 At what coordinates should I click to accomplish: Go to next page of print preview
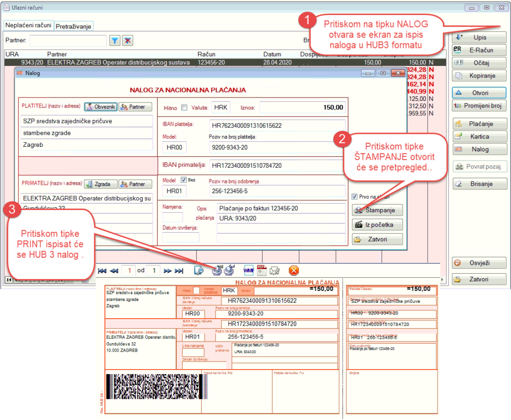click(x=168, y=271)
